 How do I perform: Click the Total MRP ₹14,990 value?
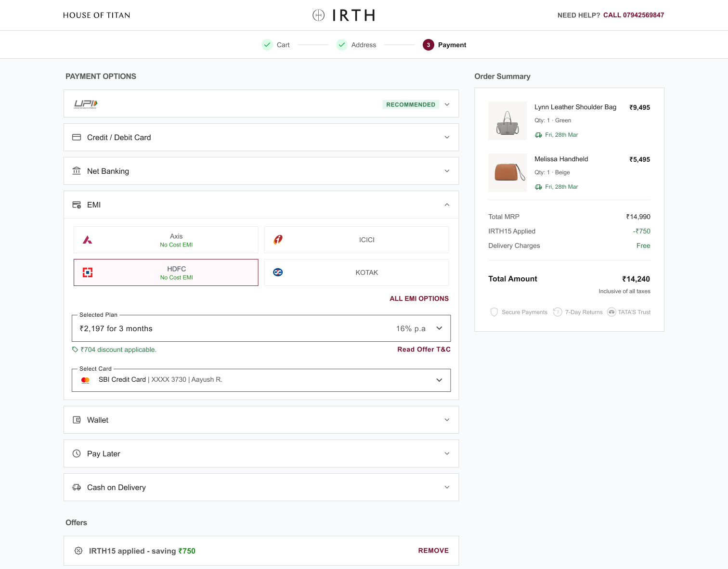[x=638, y=217]
